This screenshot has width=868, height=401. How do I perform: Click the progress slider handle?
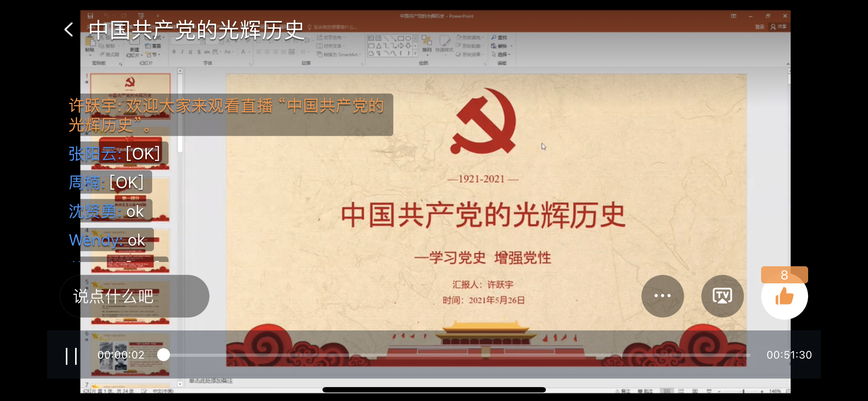(164, 355)
